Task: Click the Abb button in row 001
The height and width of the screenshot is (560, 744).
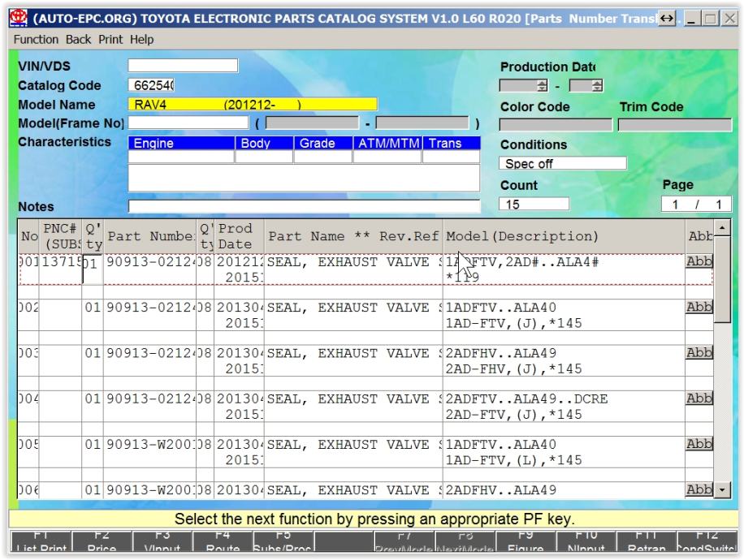Action: click(x=699, y=261)
